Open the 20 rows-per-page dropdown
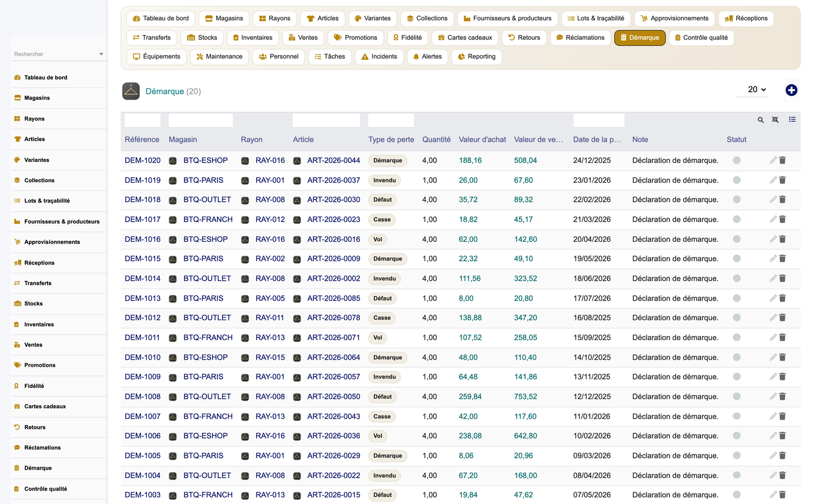Viewport: 815px width, 504px height. pos(756,90)
